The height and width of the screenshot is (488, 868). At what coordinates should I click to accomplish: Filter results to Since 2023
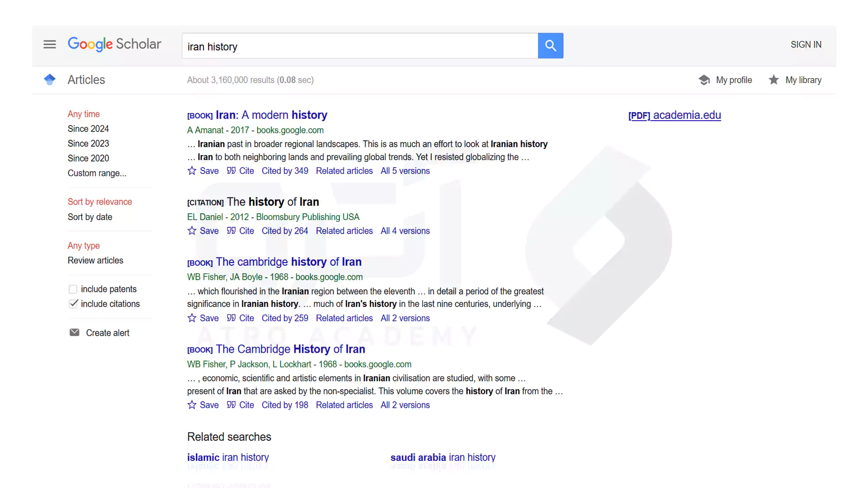point(88,143)
